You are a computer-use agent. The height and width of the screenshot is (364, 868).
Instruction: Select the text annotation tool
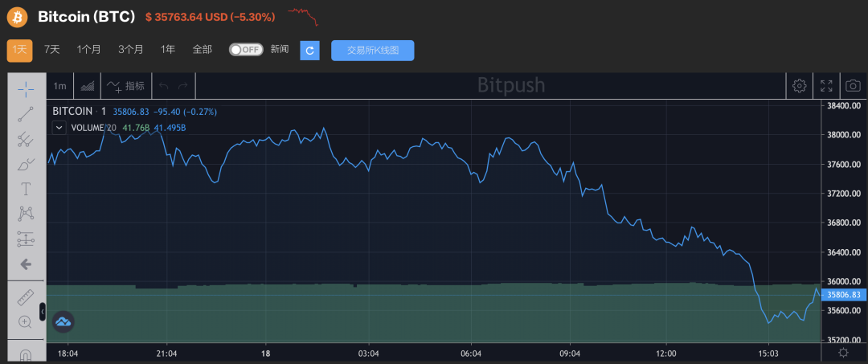point(26,189)
